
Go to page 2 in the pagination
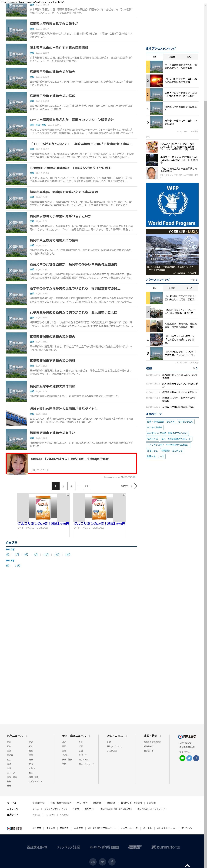[x=63, y=485]
